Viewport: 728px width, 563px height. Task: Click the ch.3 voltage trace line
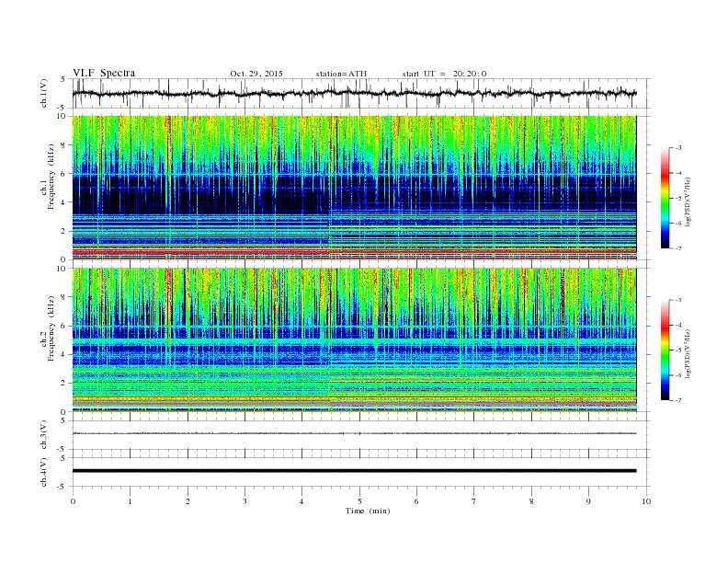[x=354, y=433]
